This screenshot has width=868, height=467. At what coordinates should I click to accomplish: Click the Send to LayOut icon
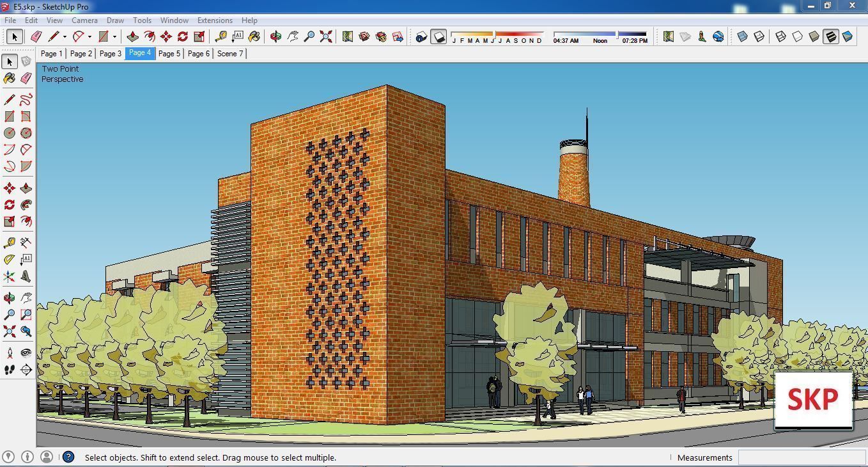[x=398, y=36]
